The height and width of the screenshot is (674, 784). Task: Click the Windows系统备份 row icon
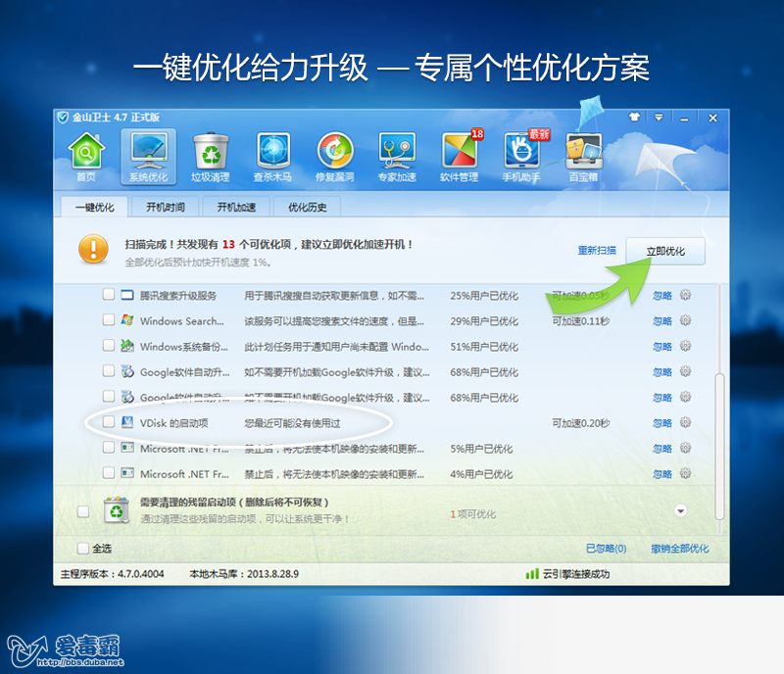(127, 346)
